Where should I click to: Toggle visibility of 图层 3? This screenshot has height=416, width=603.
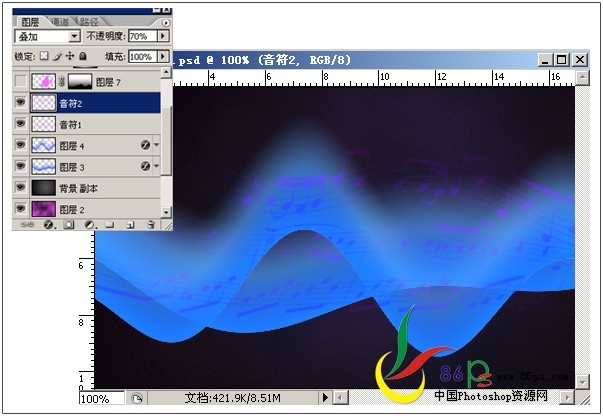(x=20, y=166)
